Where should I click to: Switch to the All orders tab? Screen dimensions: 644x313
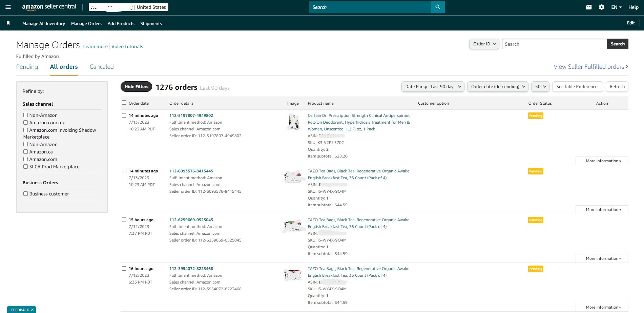pyautogui.click(x=64, y=67)
